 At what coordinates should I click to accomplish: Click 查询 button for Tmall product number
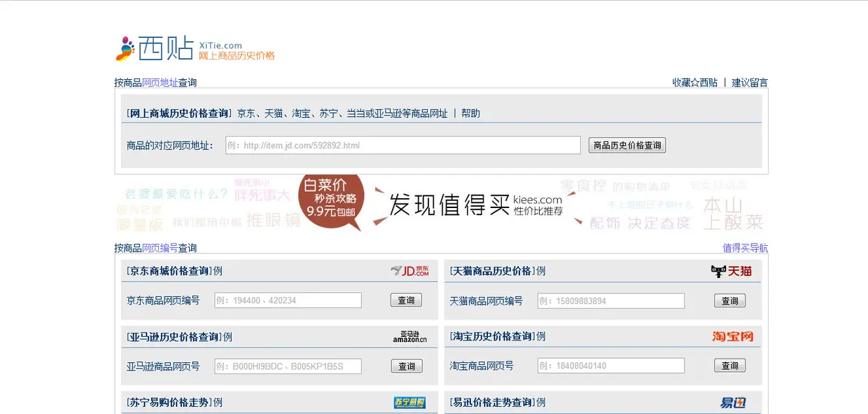click(x=729, y=301)
